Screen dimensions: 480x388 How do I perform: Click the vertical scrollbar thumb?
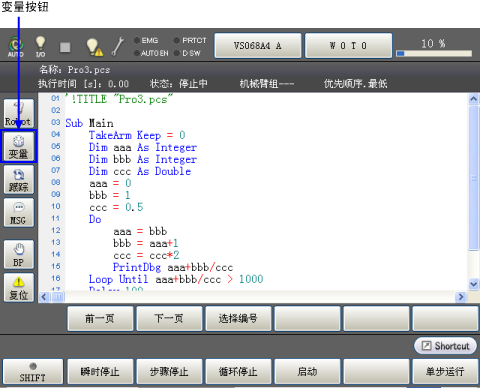(x=473, y=178)
